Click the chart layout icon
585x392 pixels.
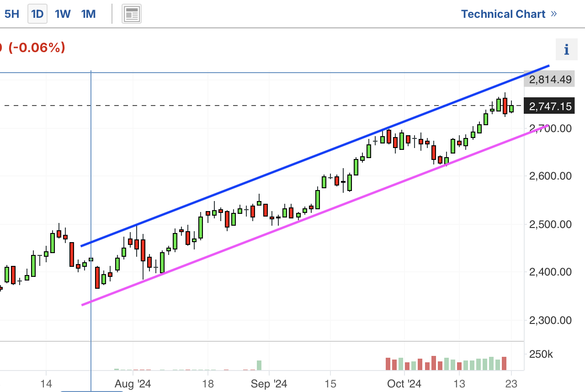[x=132, y=14]
